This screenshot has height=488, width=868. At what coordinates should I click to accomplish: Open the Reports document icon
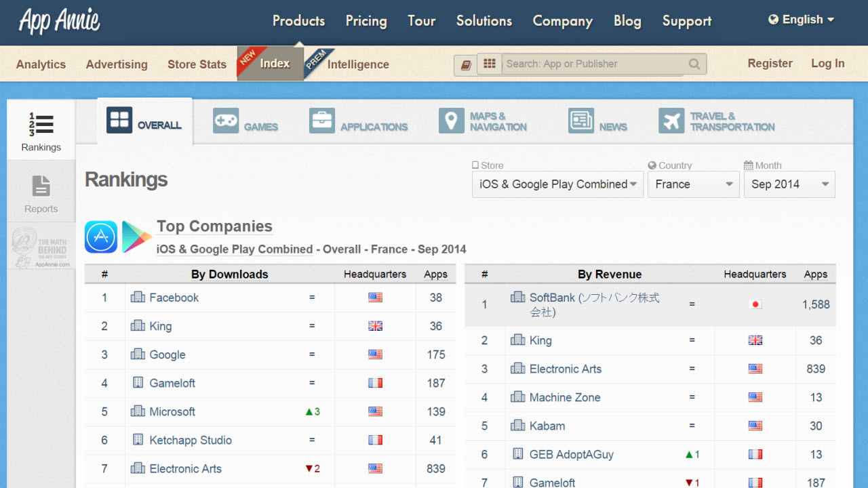click(x=41, y=186)
